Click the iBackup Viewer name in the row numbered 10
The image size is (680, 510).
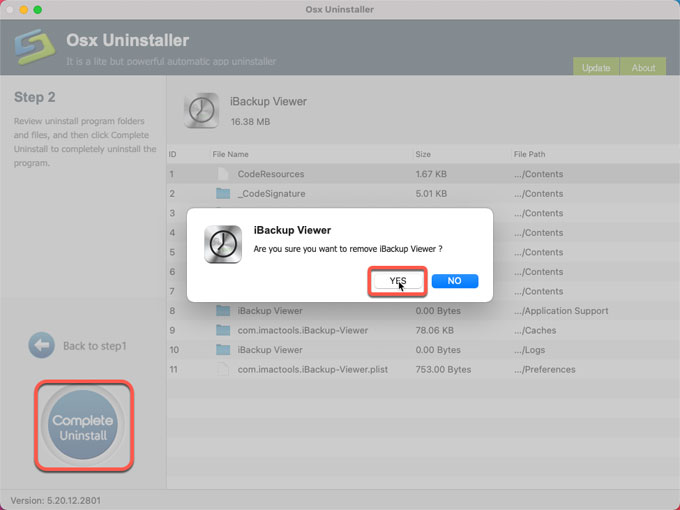[x=270, y=350]
